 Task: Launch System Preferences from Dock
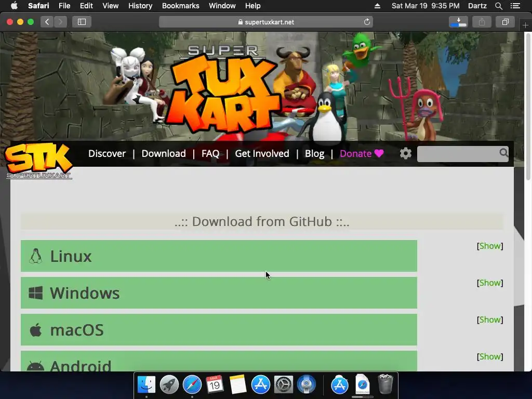tap(284, 384)
